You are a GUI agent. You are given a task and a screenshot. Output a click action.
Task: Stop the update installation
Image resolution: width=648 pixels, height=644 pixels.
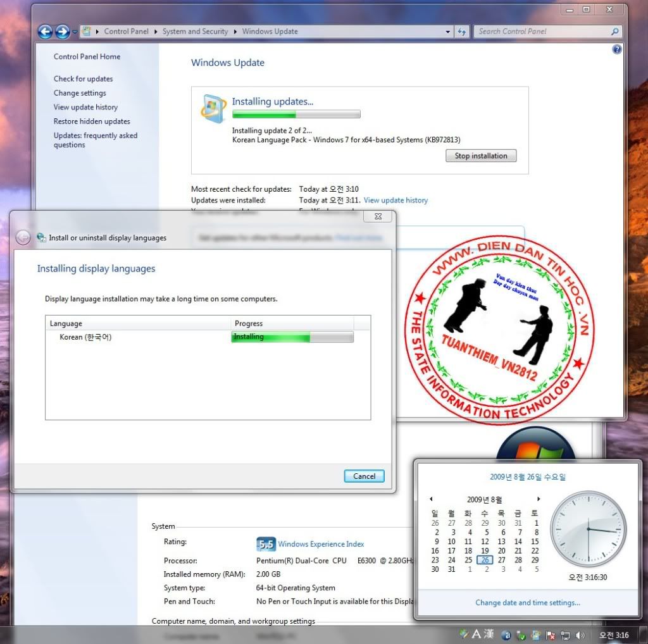click(x=481, y=156)
